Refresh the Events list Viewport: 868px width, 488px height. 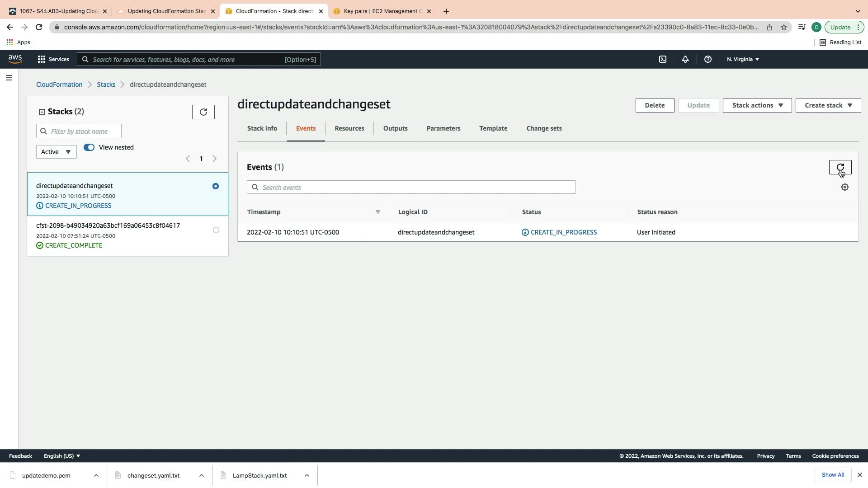point(840,167)
